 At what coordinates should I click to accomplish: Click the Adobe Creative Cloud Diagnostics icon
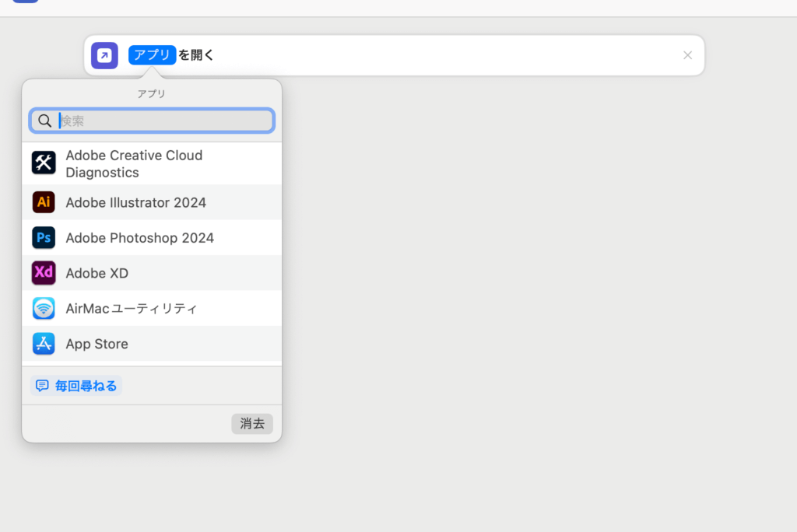44,163
